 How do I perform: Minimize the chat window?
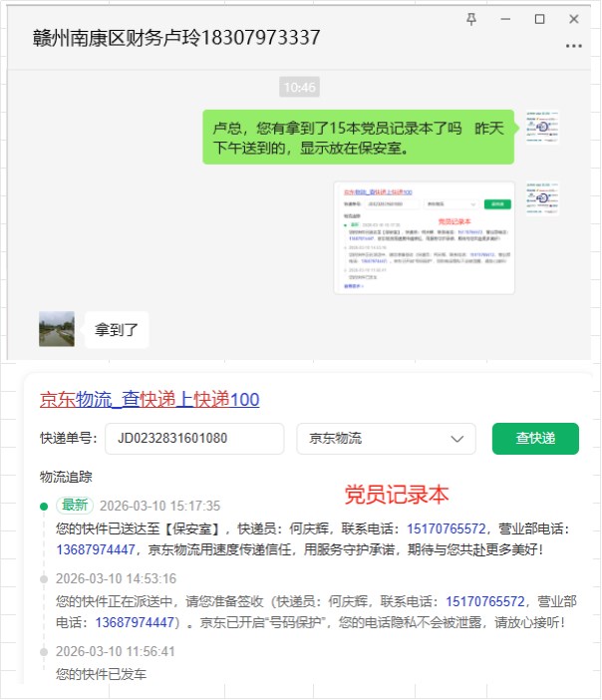(505, 20)
